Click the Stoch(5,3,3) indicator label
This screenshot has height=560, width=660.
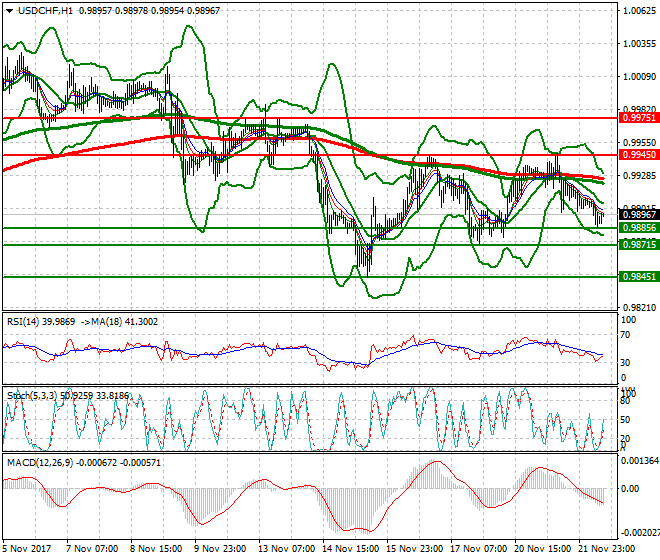pyautogui.click(x=35, y=396)
